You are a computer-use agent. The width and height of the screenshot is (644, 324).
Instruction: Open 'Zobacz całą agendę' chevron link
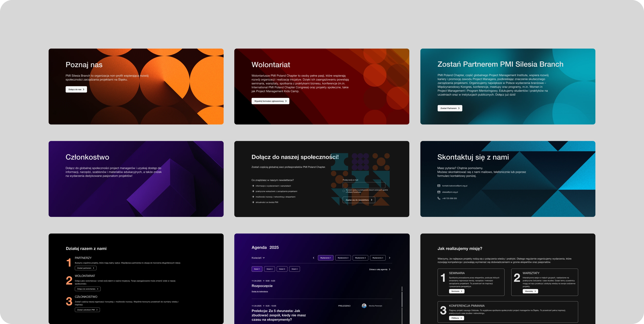[380, 269]
